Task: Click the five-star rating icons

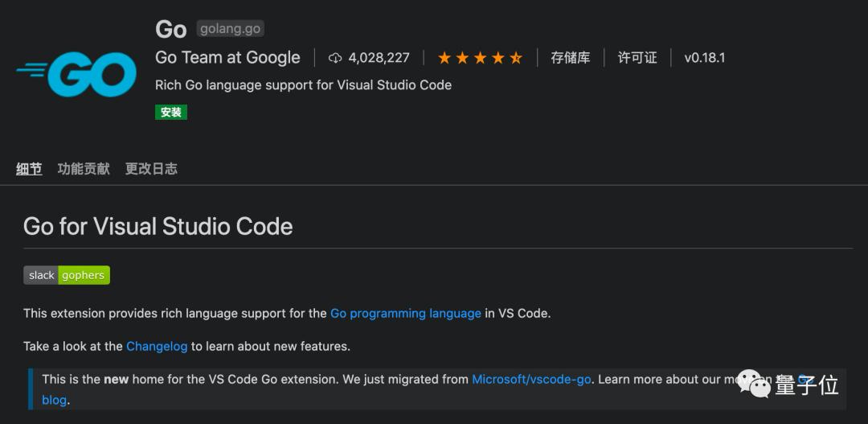Action: [x=480, y=58]
